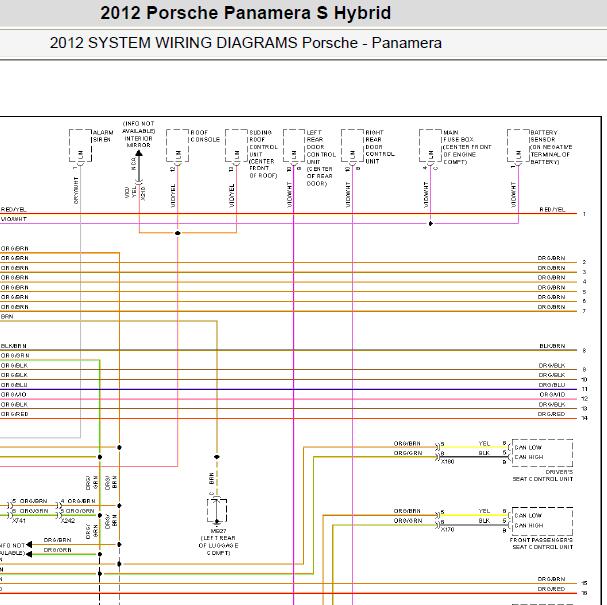Select the Roof Console component box
The image size is (607, 605).
tap(178, 146)
